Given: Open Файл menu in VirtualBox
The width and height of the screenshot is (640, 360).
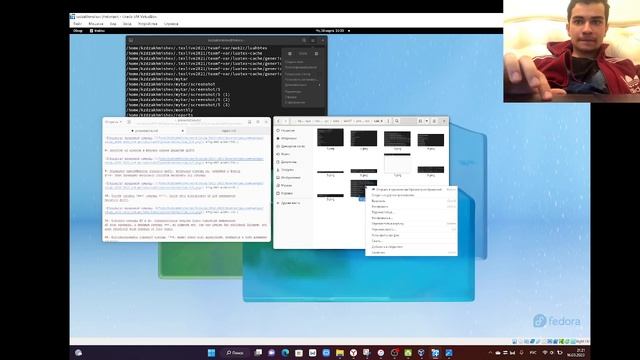Looking at the screenshot, I should point(77,24).
